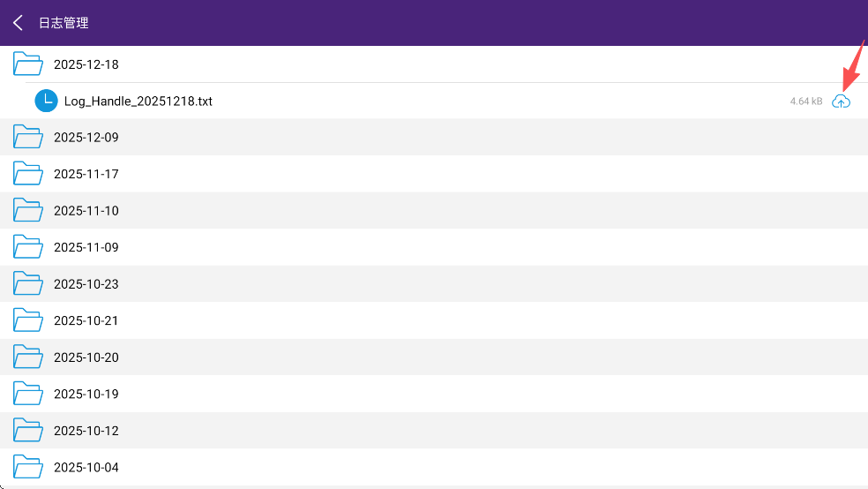Screen dimensions: 868x489
Task: Click the 日志管理 page title
Action: pos(64,23)
